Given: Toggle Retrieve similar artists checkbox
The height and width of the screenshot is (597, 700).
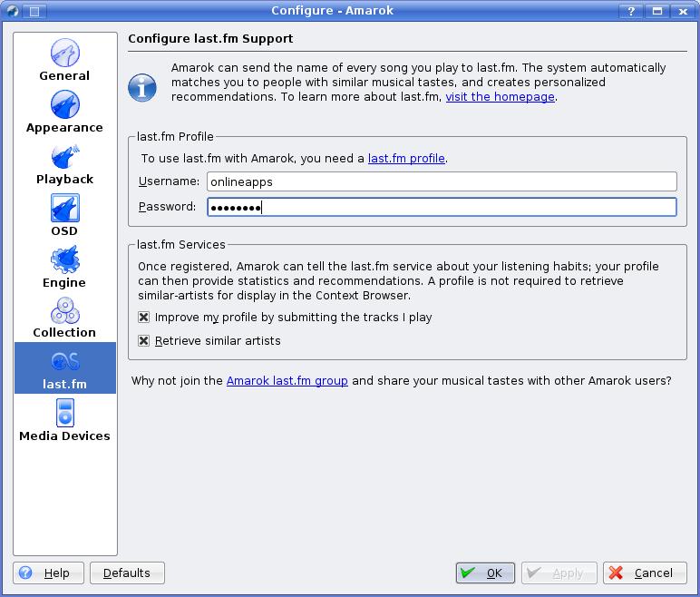Looking at the screenshot, I should [144, 341].
